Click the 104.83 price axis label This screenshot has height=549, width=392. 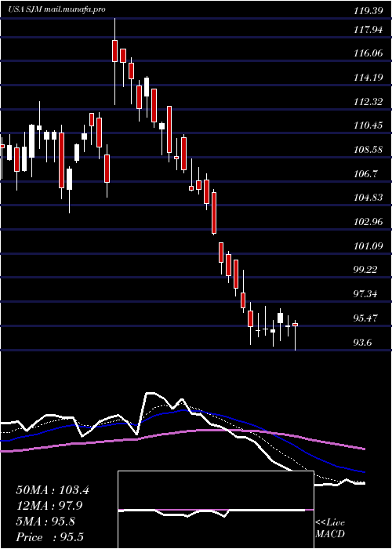point(368,198)
